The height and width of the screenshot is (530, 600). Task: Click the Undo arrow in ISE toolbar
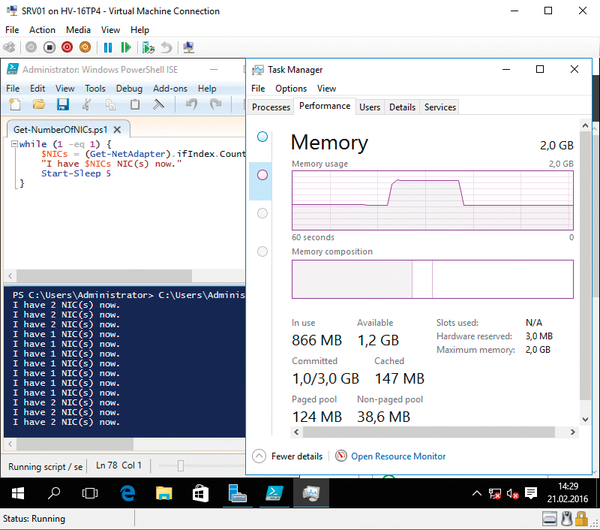191,104
